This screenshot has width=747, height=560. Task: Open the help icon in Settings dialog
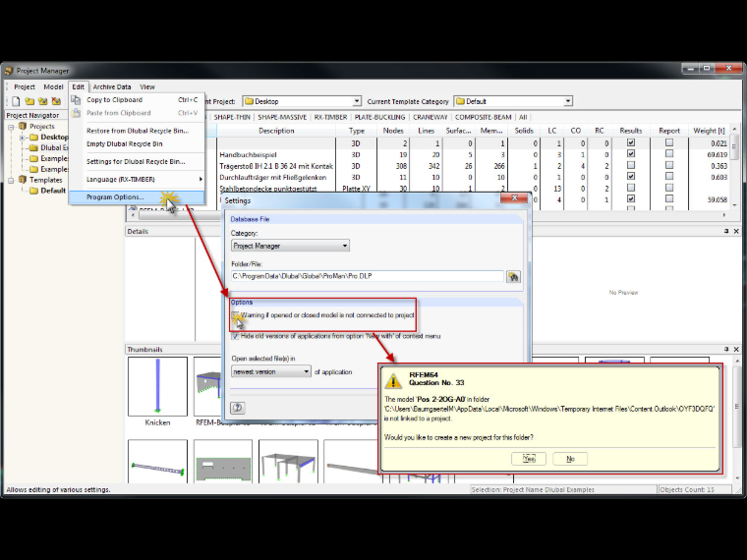[237, 408]
